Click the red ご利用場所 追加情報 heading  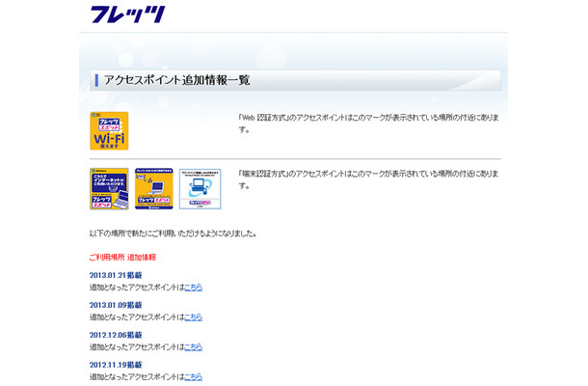click(122, 257)
